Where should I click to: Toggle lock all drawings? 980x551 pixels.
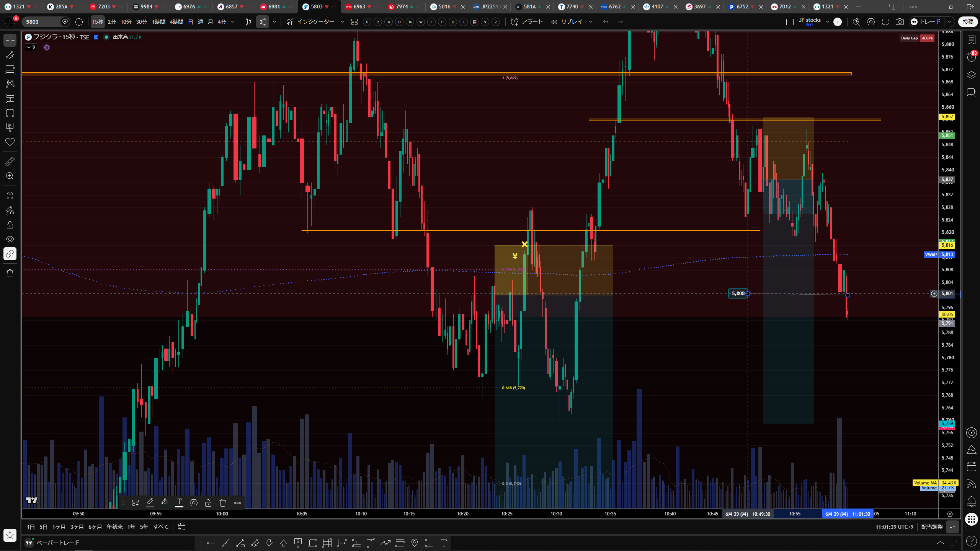tap(10, 225)
